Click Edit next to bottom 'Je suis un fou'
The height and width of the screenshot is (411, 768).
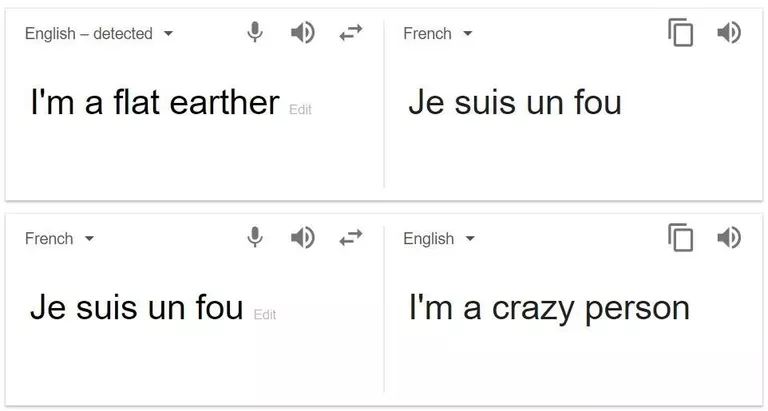tap(265, 314)
